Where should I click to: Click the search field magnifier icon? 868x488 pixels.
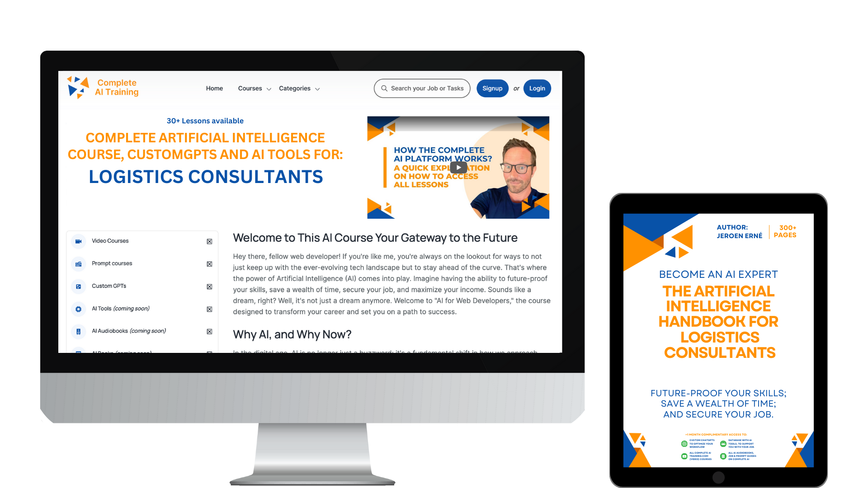pos(385,88)
